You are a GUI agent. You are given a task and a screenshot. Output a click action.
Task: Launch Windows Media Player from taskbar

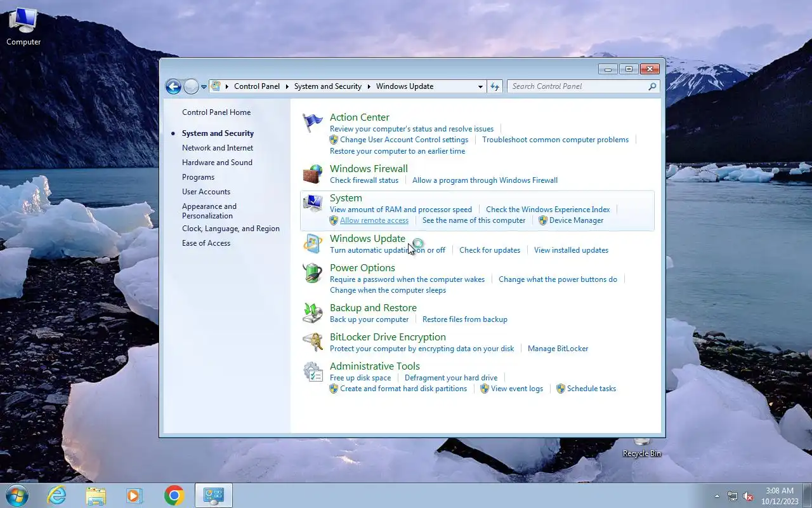coord(134,495)
